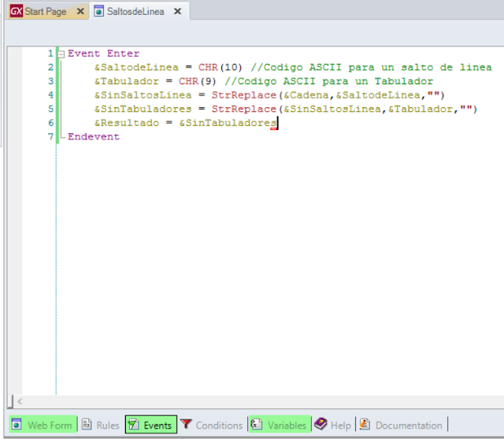Image resolution: width=504 pixels, height=439 pixels.
Task: Open the Conditions section label
Action: point(219,426)
